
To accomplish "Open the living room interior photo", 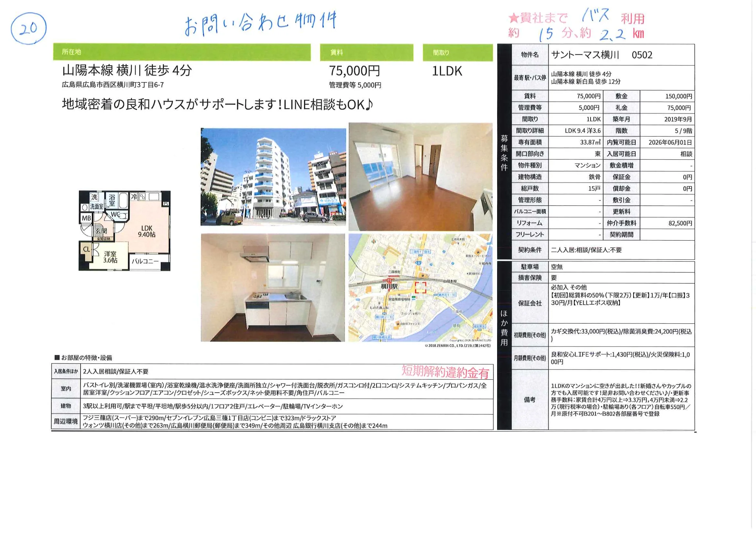I will 420,177.
